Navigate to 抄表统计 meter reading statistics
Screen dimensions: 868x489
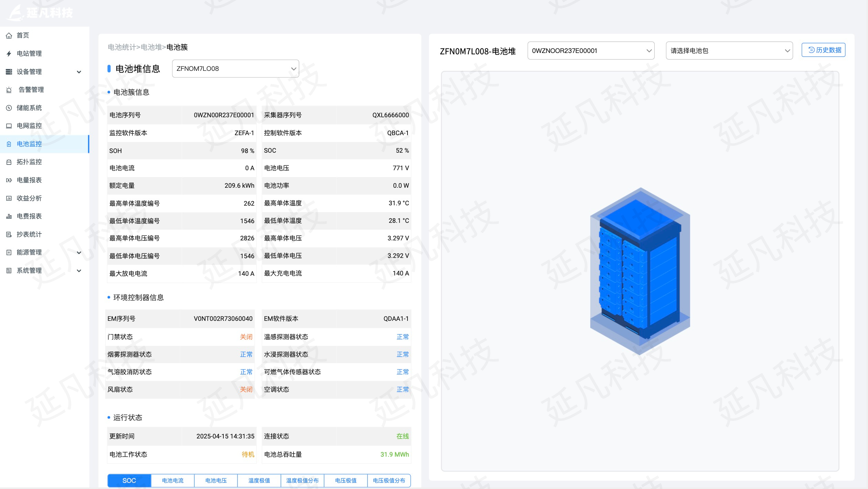(x=29, y=234)
